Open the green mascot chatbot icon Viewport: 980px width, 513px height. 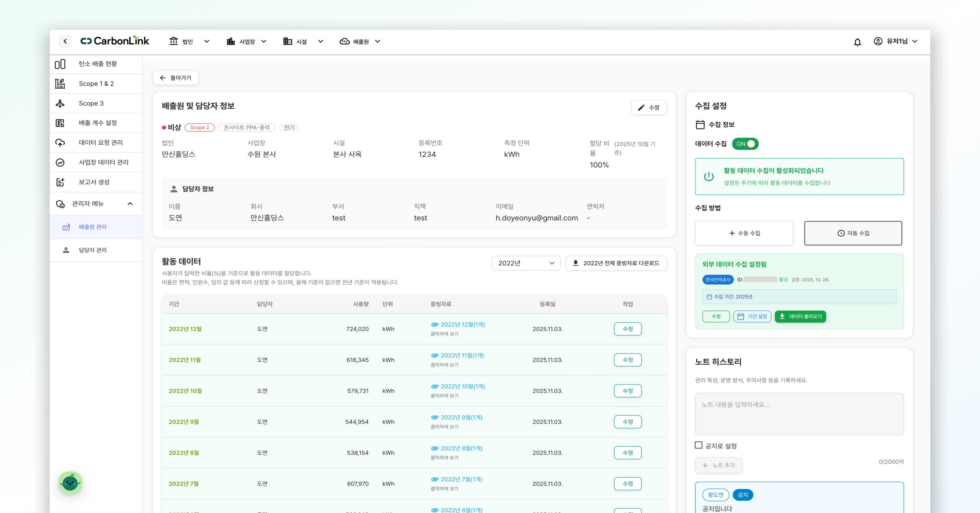pos(70,483)
